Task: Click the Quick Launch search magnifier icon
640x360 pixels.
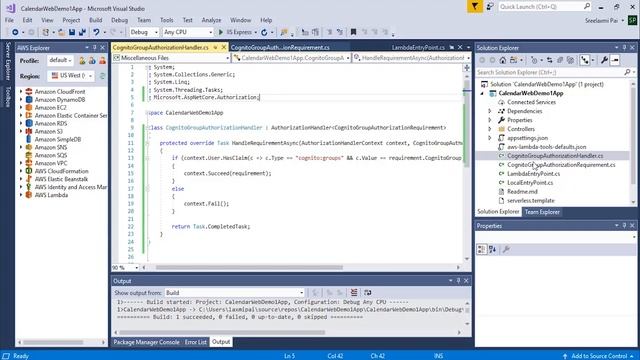Action: 587,6
